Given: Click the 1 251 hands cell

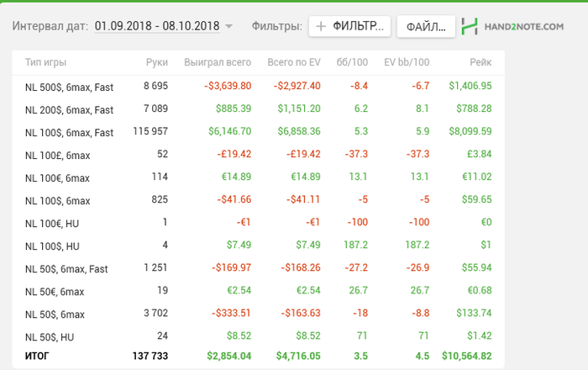Looking at the screenshot, I should point(155,267).
